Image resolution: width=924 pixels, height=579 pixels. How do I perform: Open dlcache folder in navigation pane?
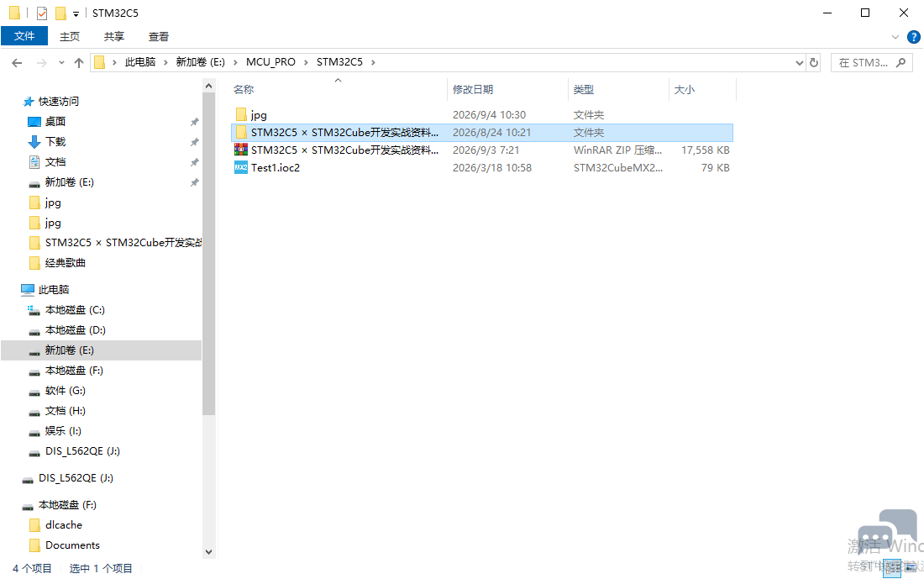pos(64,524)
